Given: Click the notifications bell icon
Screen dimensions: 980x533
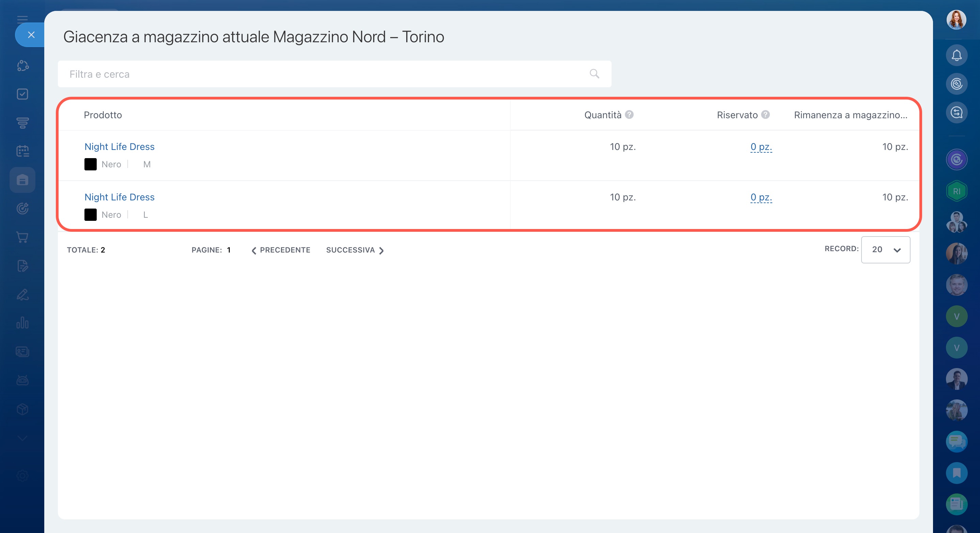Looking at the screenshot, I should (x=956, y=56).
